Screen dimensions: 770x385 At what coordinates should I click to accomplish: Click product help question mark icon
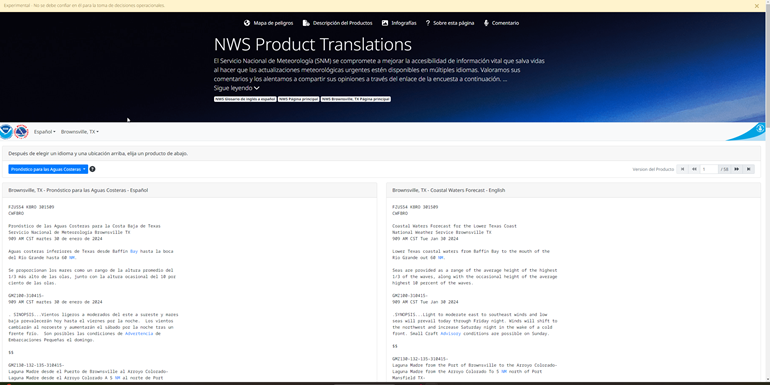coord(92,169)
